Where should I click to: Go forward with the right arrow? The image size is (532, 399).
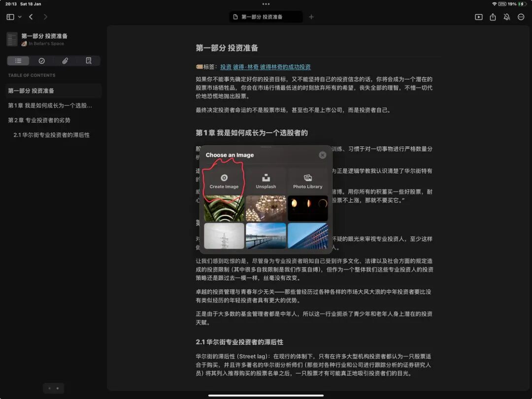[x=45, y=17]
